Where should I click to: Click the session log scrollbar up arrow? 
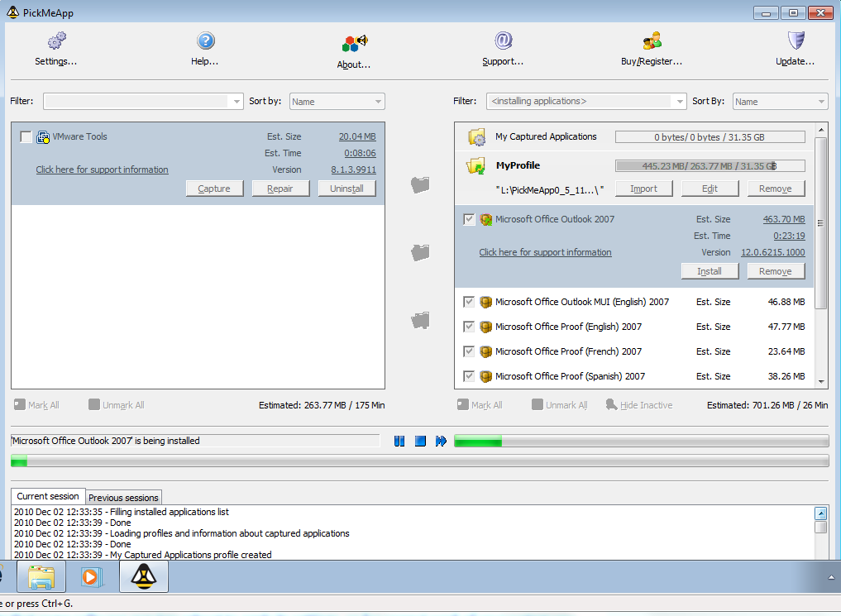click(820, 513)
